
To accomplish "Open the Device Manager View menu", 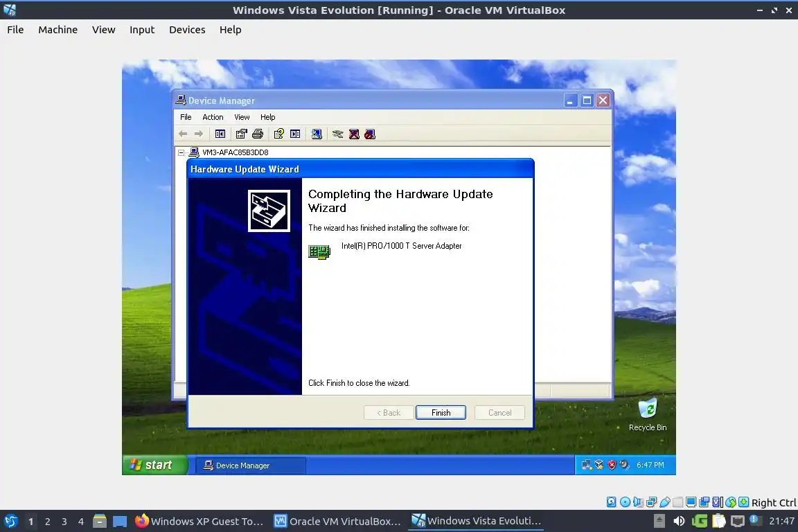I will (242, 117).
